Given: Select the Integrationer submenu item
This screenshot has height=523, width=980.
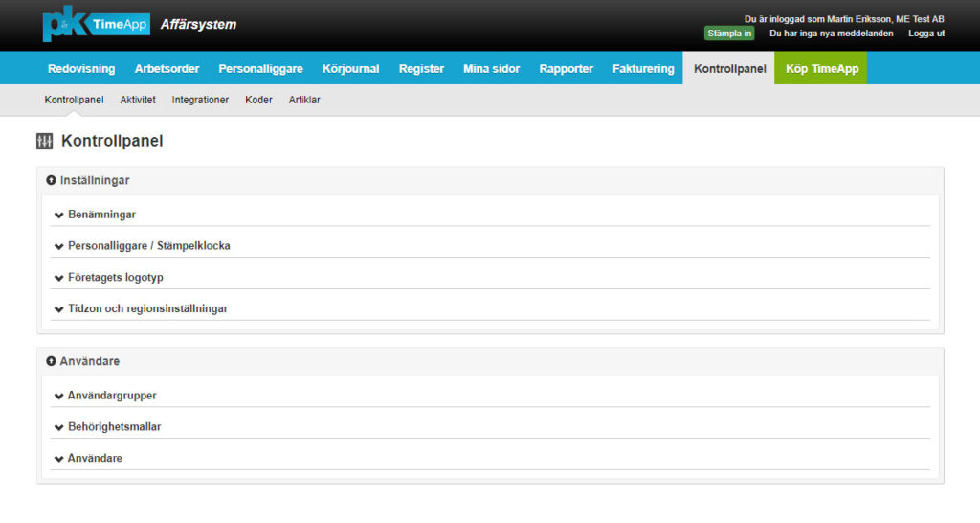Looking at the screenshot, I should coord(200,100).
